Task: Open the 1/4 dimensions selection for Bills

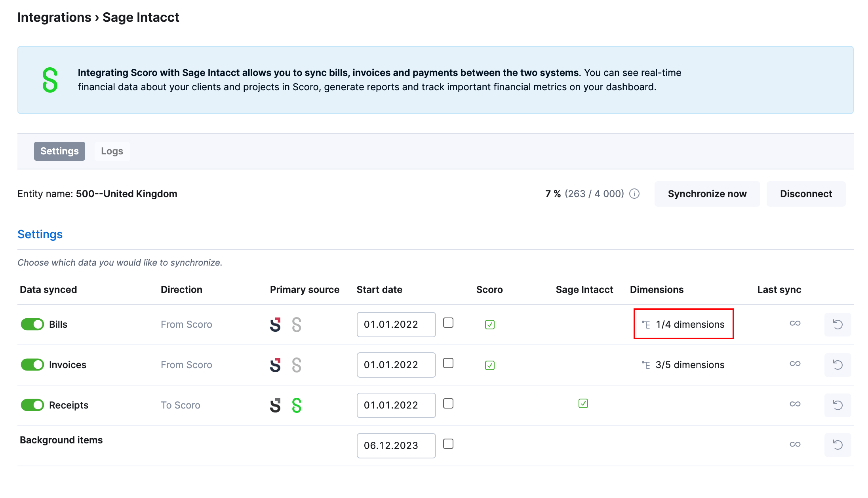Action: [x=690, y=324]
